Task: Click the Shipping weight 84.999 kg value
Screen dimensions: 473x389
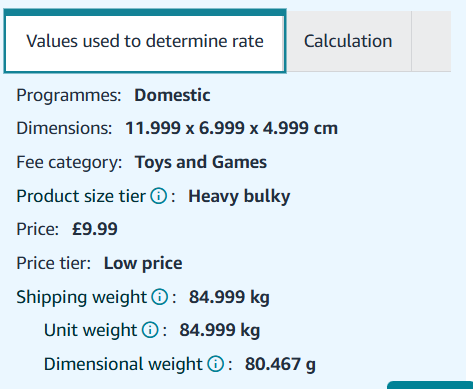Action: 229,297
